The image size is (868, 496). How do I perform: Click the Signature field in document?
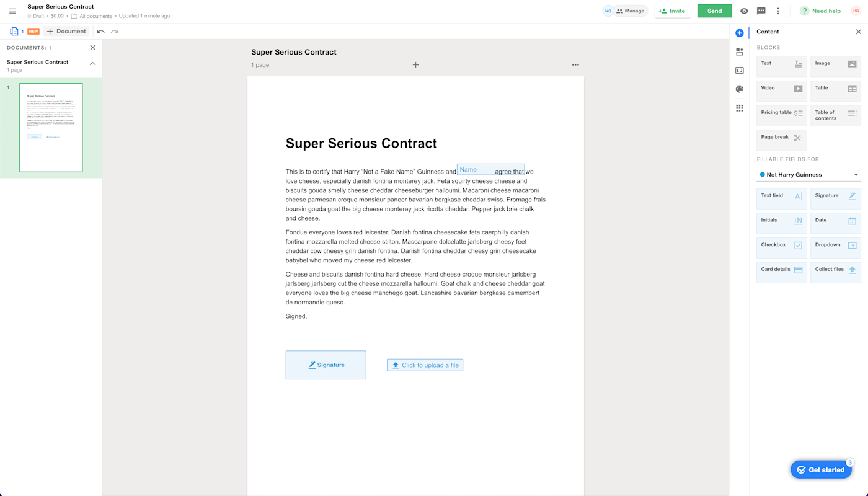coord(325,365)
